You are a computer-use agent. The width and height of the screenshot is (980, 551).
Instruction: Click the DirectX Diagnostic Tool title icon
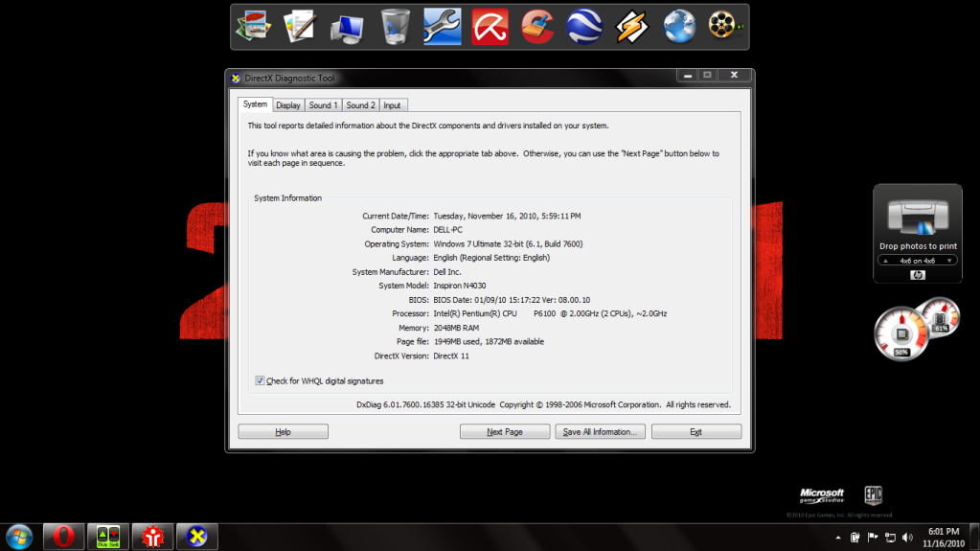pos(236,79)
